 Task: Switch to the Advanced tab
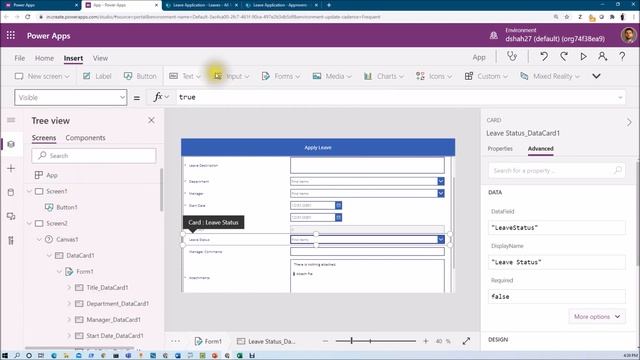pyautogui.click(x=540, y=149)
